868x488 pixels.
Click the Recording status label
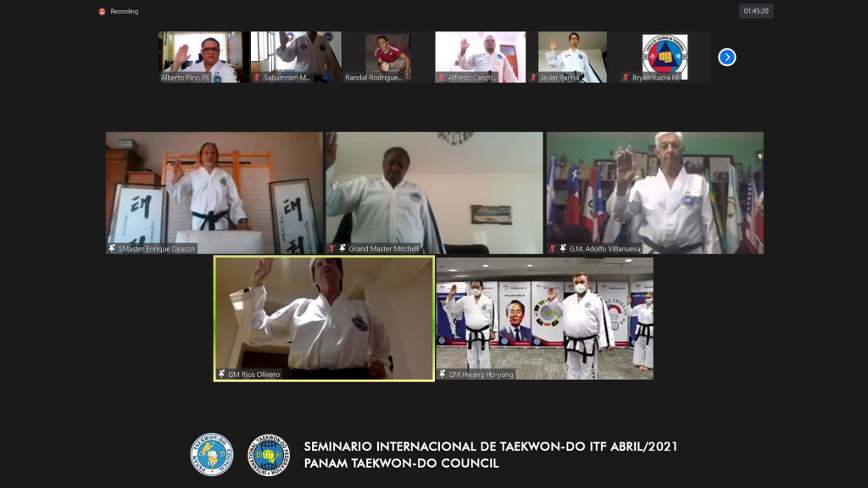(124, 12)
